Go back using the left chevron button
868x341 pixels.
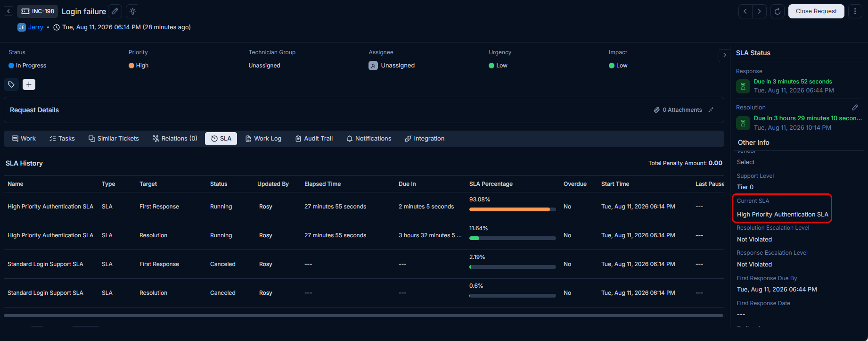click(x=8, y=11)
